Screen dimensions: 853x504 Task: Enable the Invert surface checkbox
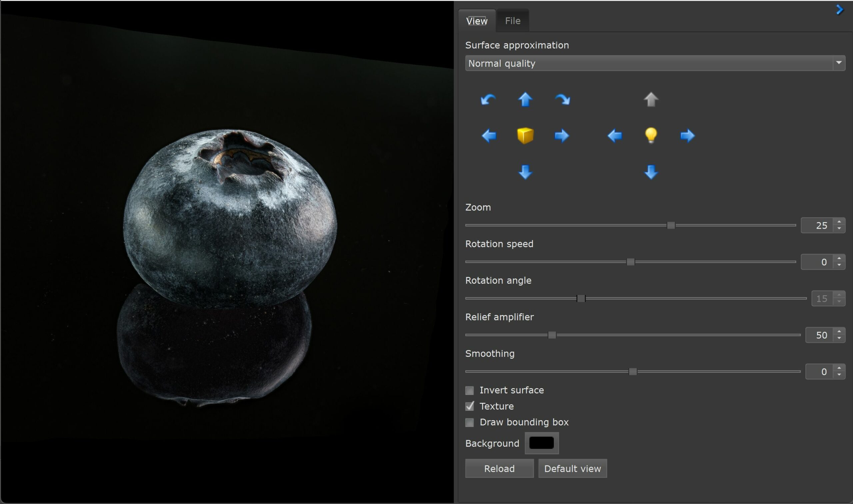(x=470, y=390)
